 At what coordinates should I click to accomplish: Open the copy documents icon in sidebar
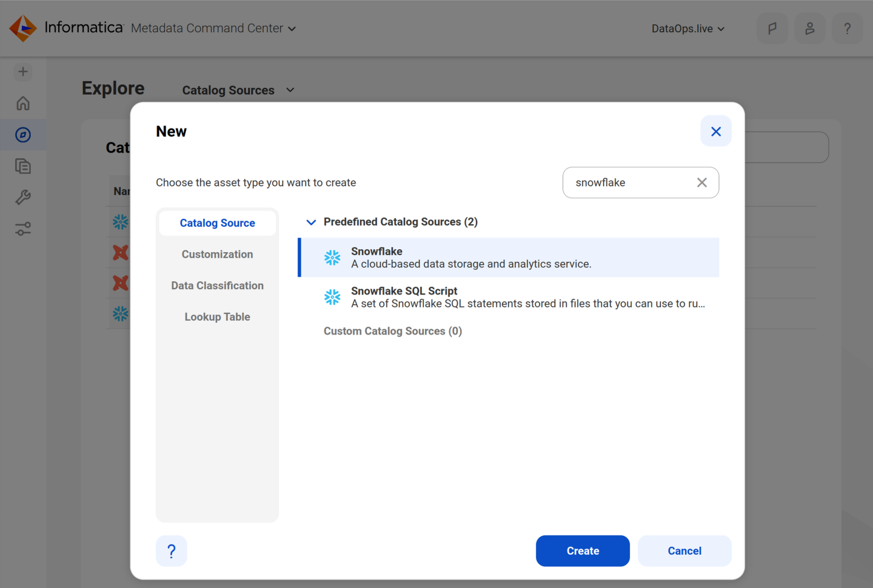pyautogui.click(x=23, y=166)
